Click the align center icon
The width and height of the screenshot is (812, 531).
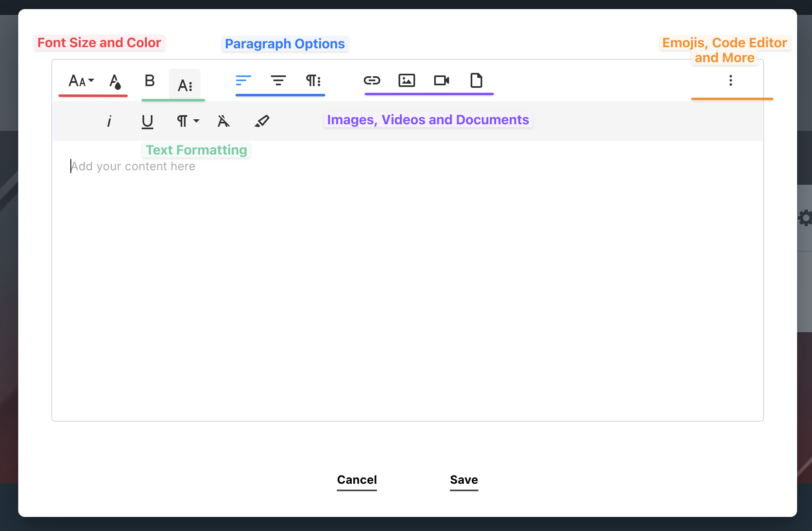coord(278,80)
